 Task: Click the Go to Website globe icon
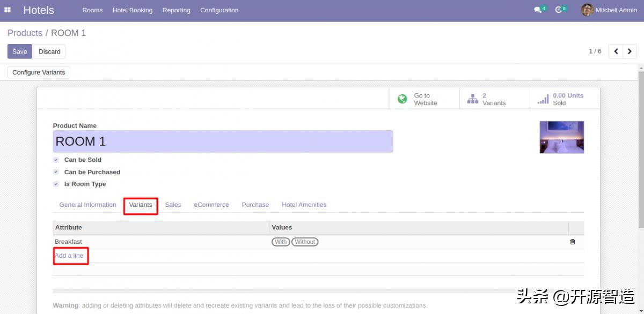coord(402,99)
